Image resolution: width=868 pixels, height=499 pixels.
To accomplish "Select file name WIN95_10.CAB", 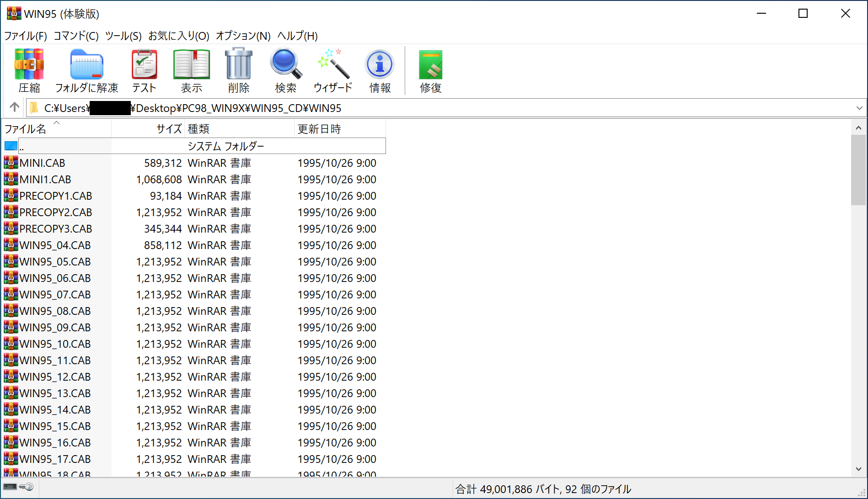I will pos(55,344).
